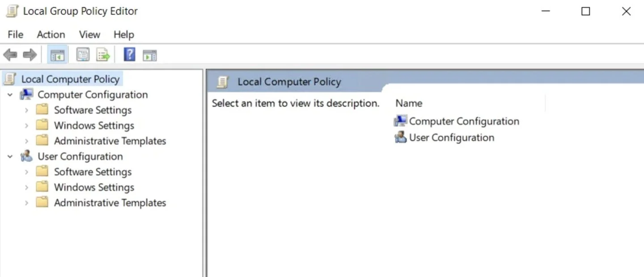644x277 pixels.
Task: Select User Configuration icon in right pane
Action: click(400, 137)
